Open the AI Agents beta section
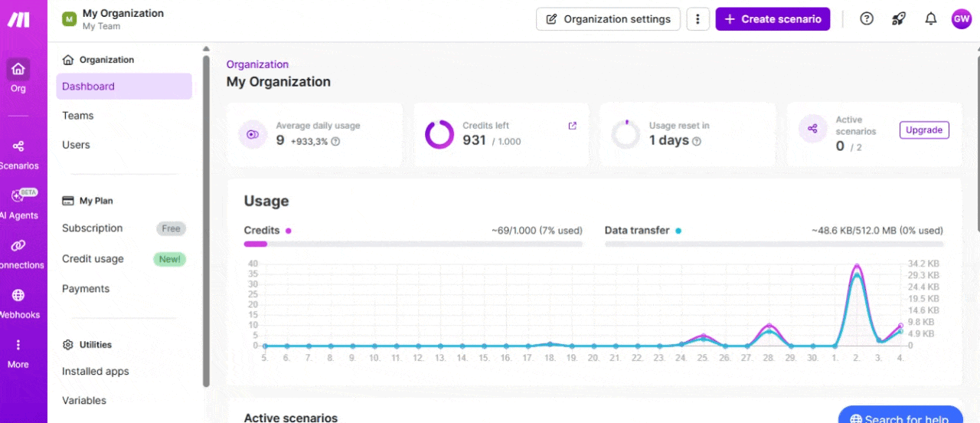Viewport: 980px width, 423px height. (x=18, y=204)
